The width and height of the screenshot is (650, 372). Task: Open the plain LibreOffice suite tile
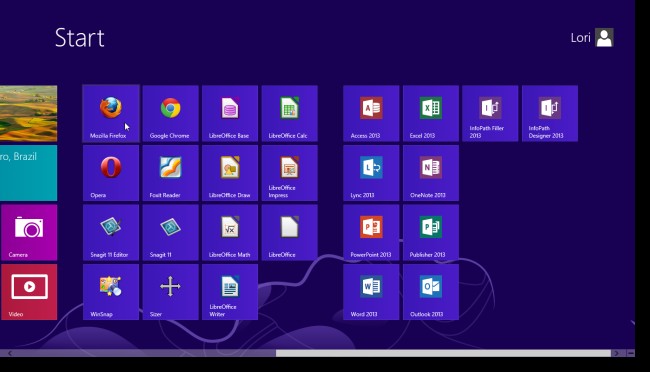coord(289,233)
